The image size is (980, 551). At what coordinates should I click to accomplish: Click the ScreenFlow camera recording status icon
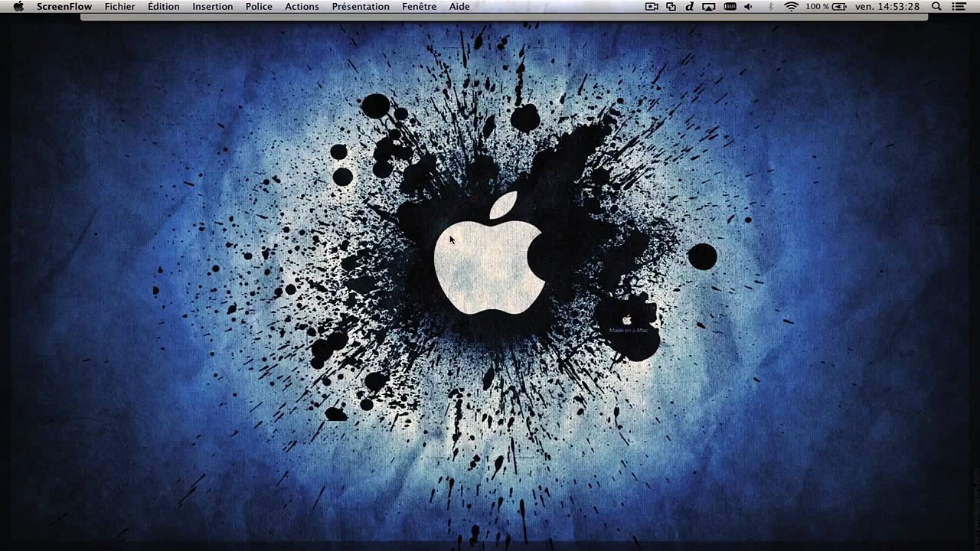click(652, 6)
